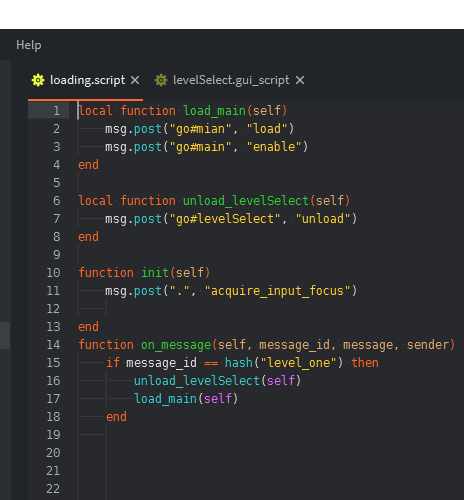Close the levelSelect.gui_script tab
The width and height of the screenshot is (464, 500).
tap(300, 80)
